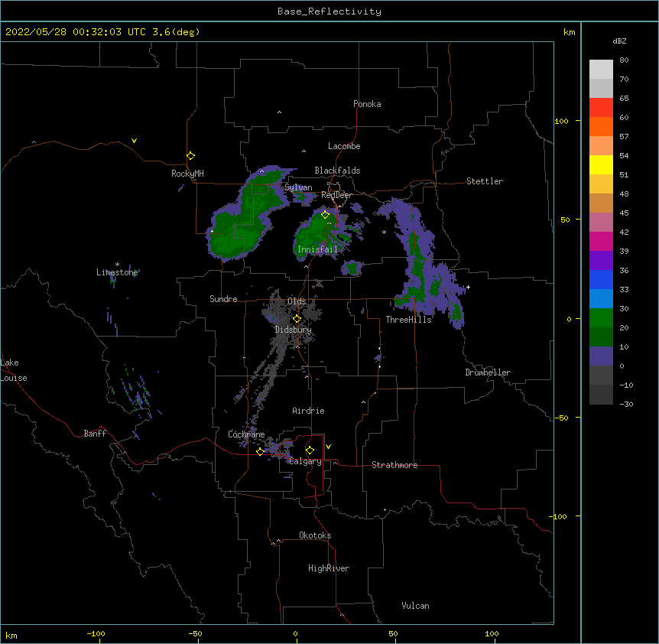Select the orange 57-60 dBZ legend swatch
This screenshot has height=644, width=659.
(x=601, y=126)
